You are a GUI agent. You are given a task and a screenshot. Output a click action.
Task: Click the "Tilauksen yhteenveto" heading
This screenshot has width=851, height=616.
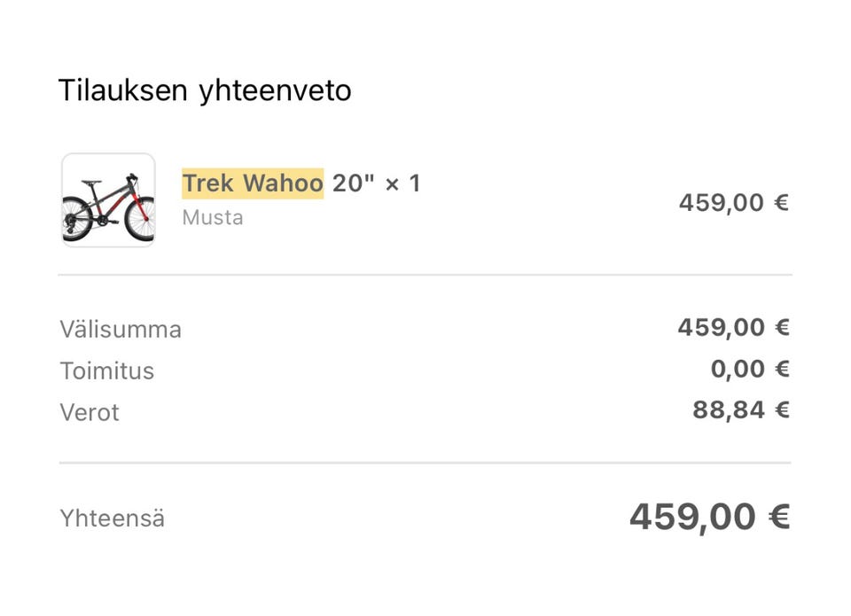pos(205,90)
